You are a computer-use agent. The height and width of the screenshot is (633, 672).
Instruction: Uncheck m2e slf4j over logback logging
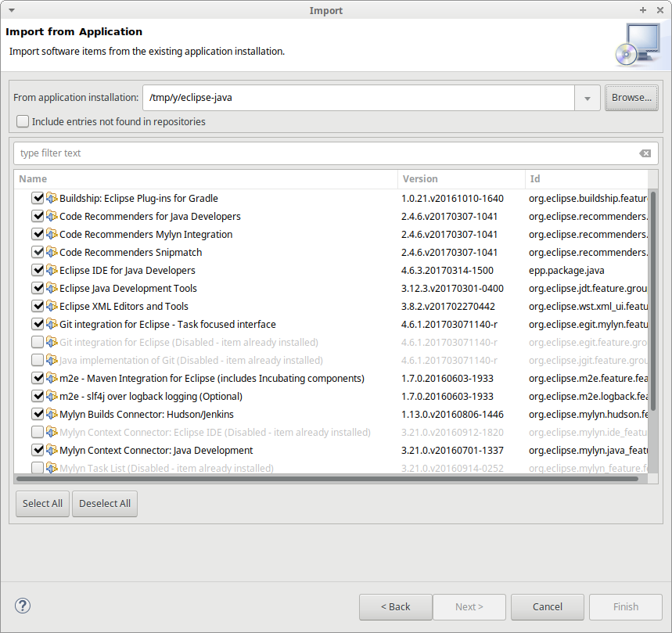click(x=38, y=396)
